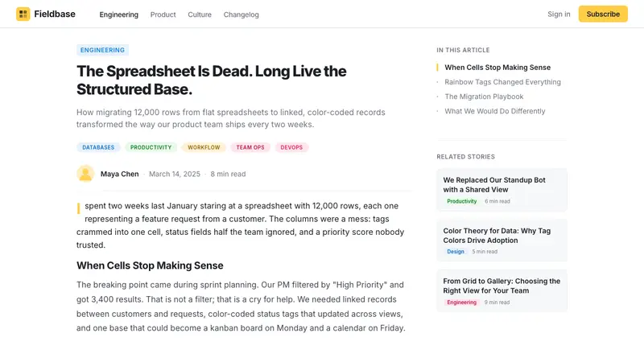Open the Changelog page

pos(241,14)
